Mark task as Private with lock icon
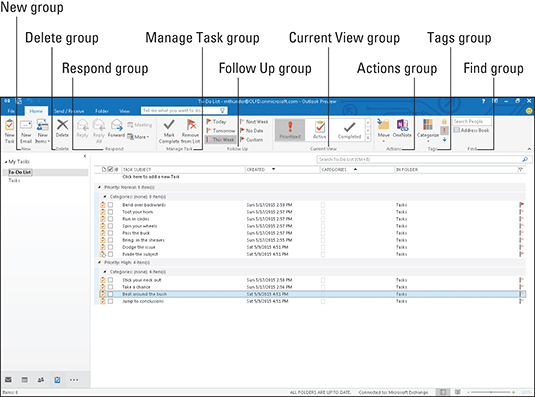Viewport: 535px width, 397px height. 444,121
